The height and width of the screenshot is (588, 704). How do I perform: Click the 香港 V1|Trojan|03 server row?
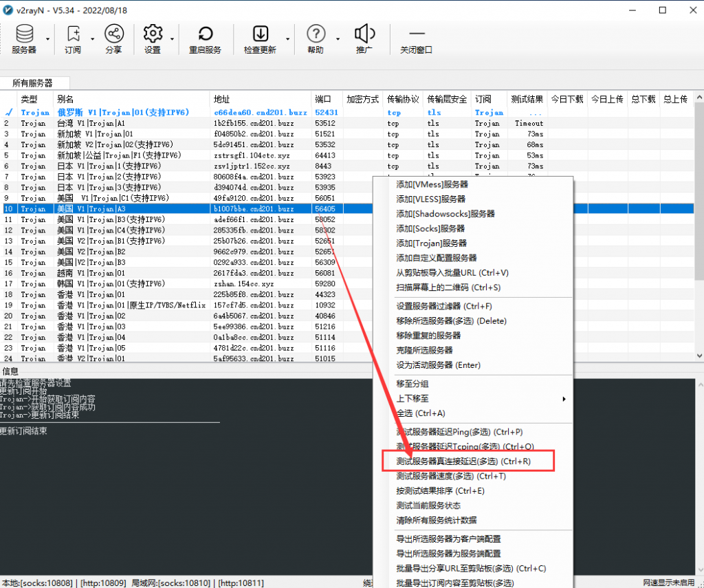coord(186,327)
